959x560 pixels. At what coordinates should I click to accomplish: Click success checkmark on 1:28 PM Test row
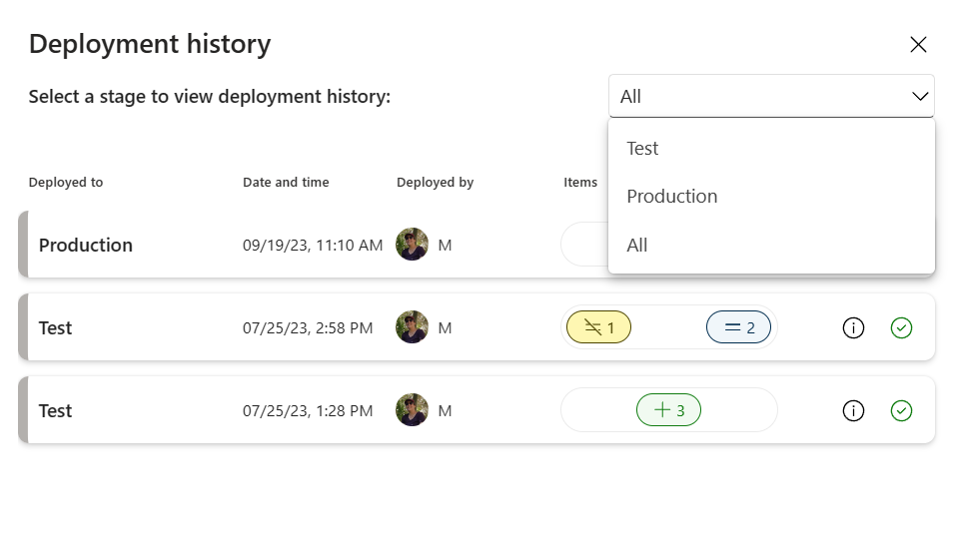point(901,410)
